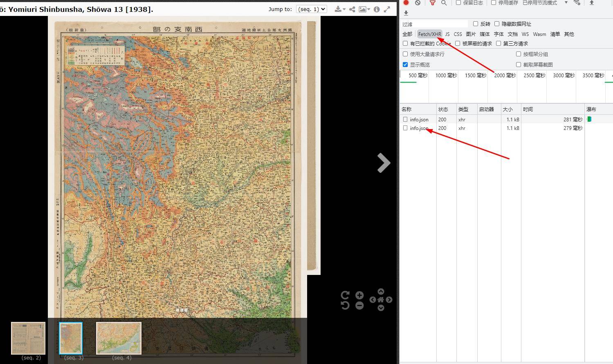The height and width of the screenshot is (364, 613).
Task: Open the info icon in viewer toolbar
Action: coord(377,9)
